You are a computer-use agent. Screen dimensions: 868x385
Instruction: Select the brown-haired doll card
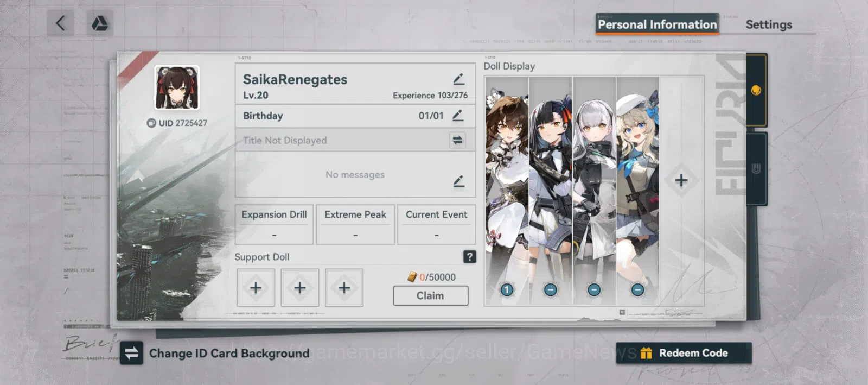coord(507,190)
